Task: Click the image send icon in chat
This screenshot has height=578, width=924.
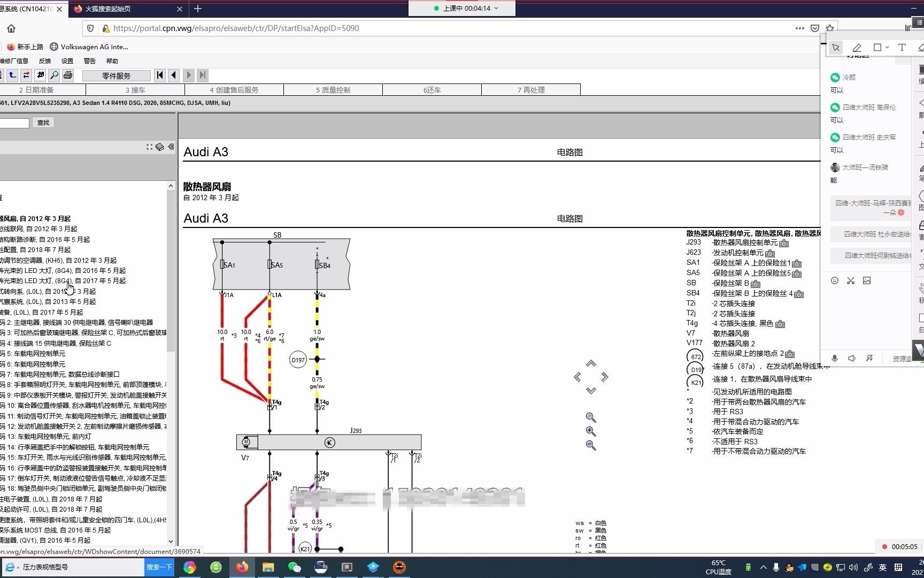Action: (x=867, y=280)
